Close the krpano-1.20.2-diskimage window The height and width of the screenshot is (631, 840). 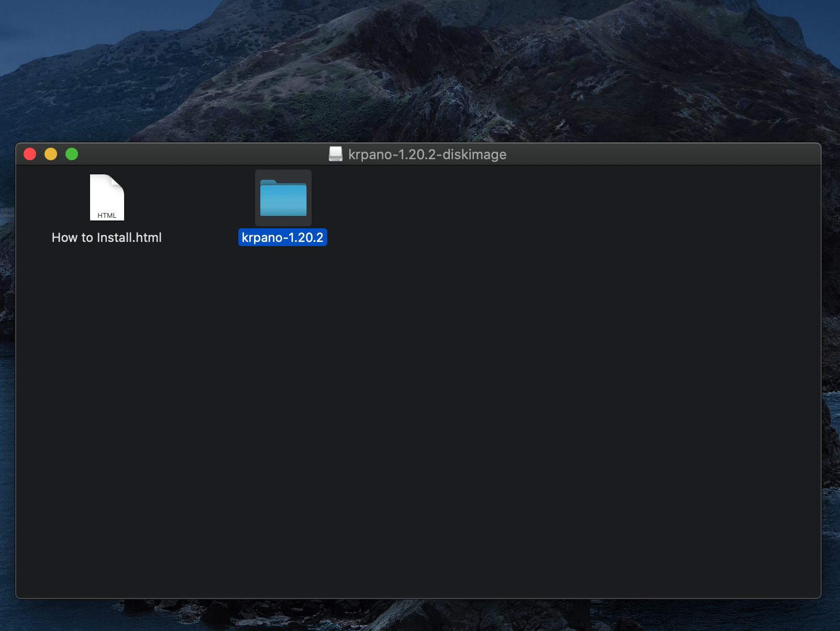click(x=30, y=154)
